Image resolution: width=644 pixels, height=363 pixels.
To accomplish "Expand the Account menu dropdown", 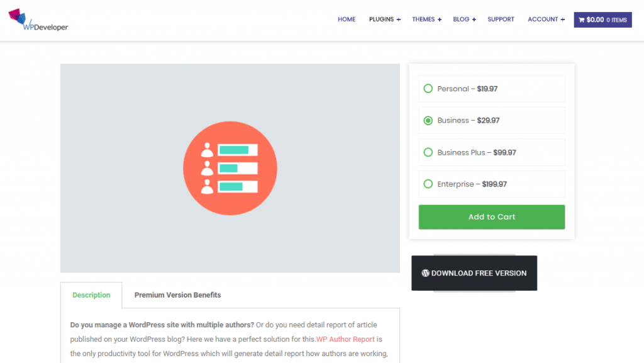I will point(546,20).
